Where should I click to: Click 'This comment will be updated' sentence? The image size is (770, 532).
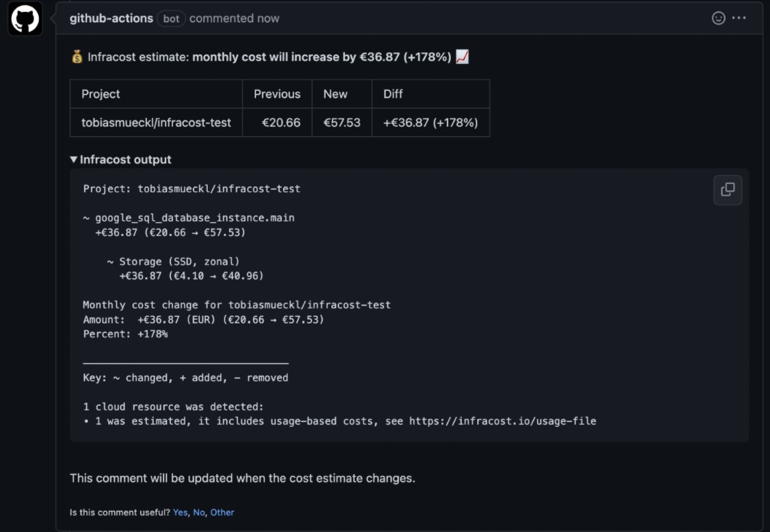point(243,479)
